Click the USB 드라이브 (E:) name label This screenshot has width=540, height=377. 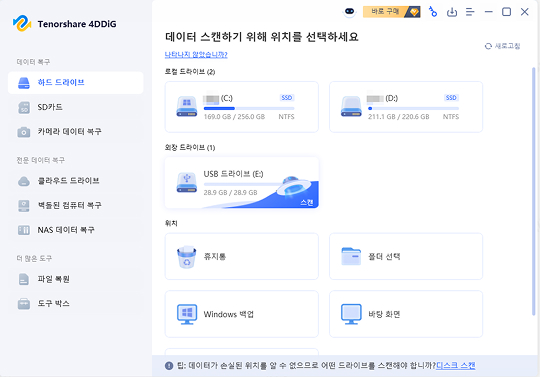[233, 174]
